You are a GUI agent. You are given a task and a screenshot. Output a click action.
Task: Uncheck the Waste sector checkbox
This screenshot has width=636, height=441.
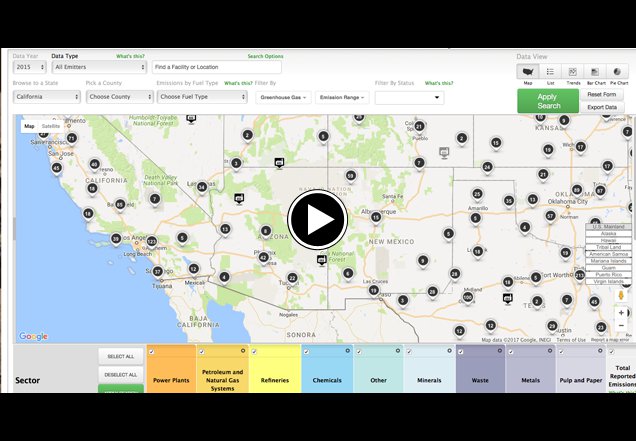pos(460,352)
